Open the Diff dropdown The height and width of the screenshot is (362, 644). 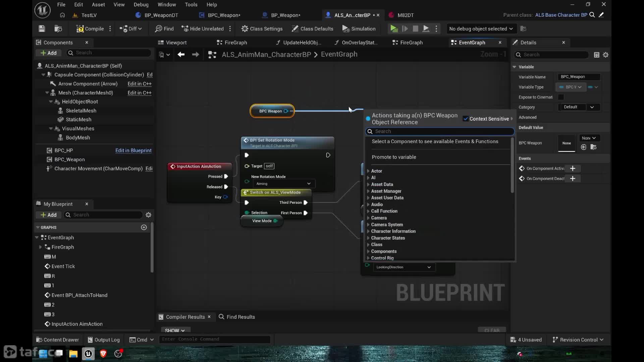click(131, 29)
